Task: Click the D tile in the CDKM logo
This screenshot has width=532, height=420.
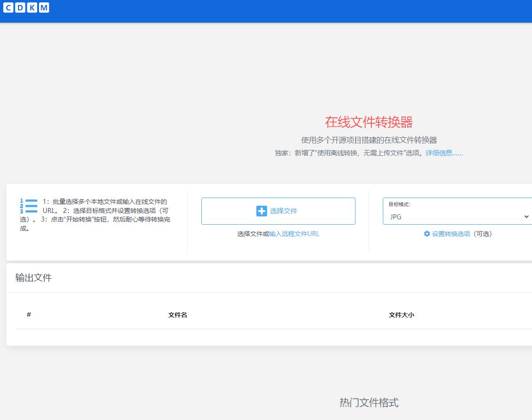Action: point(20,7)
